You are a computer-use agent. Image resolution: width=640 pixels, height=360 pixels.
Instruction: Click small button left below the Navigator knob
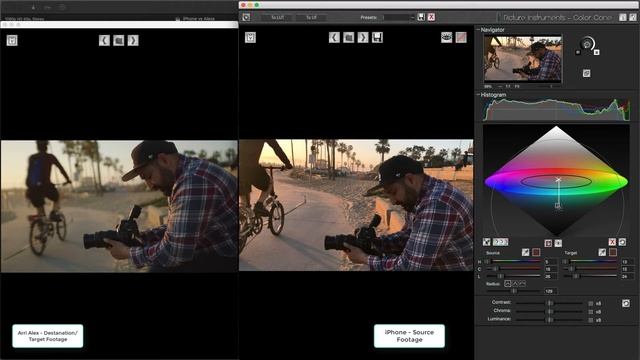[578, 52]
